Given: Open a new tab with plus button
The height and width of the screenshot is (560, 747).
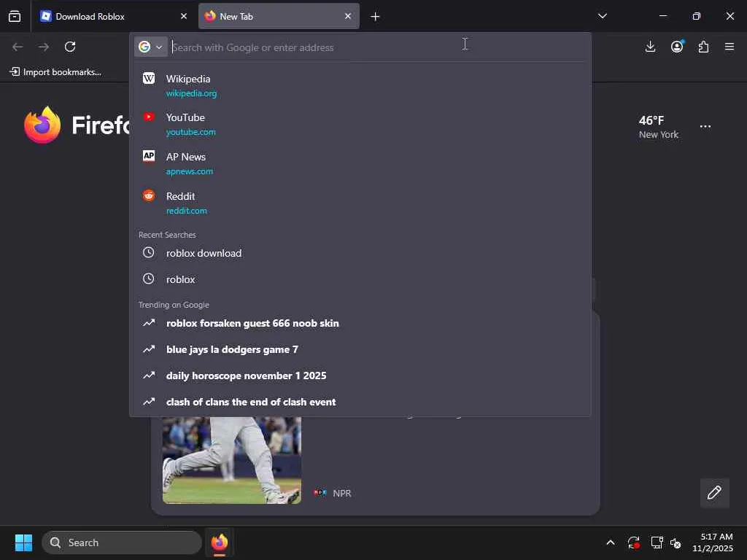Looking at the screenshot, I should pyautogui.click(x=375, y=17).
